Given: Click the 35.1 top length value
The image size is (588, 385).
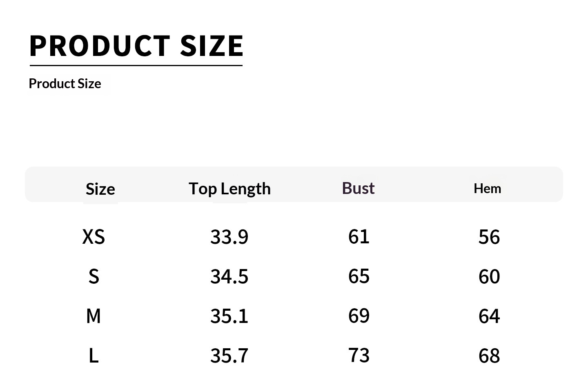Looking at the screenshot, I should [x=229, y=316].
